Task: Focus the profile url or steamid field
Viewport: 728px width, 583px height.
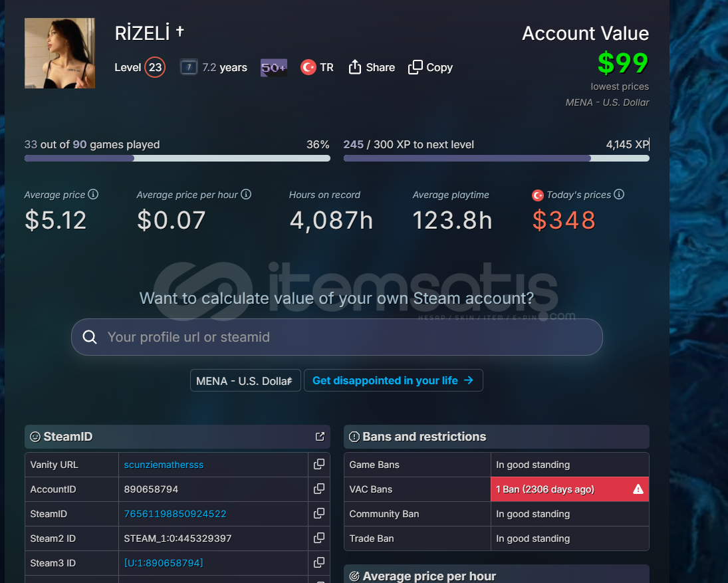Action: (337, 337)
